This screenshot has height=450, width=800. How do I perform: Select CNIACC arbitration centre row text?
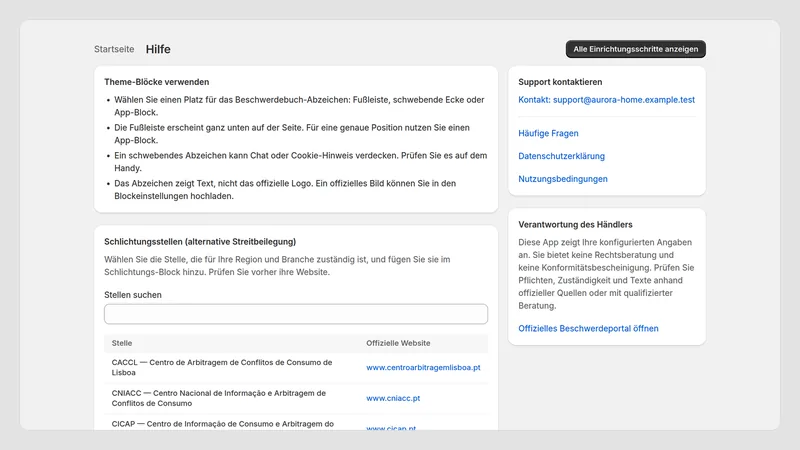point(218,398)
